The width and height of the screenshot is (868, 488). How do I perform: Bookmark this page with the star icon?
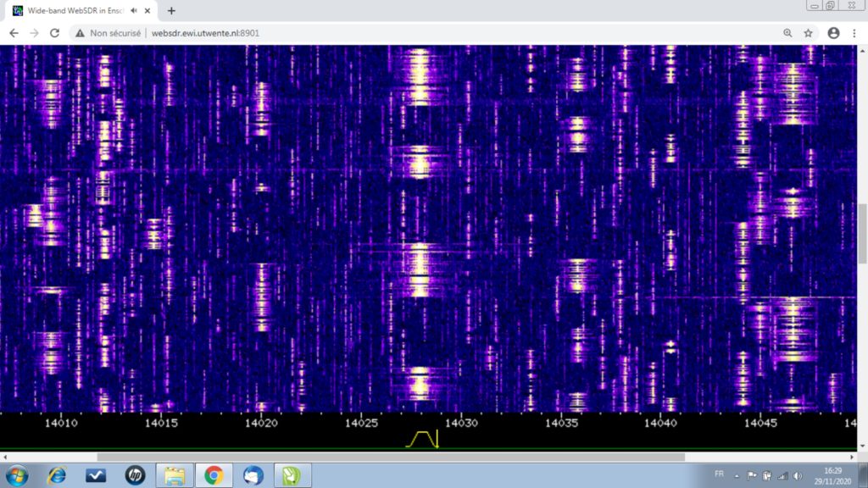point(809,33)
